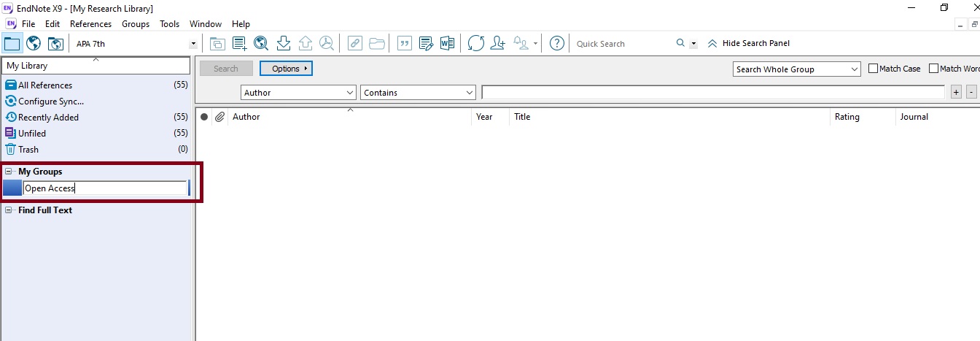Click the Find Full Text icon
Viewport: 980px width, 341px height.
click(x=327, y=43)
